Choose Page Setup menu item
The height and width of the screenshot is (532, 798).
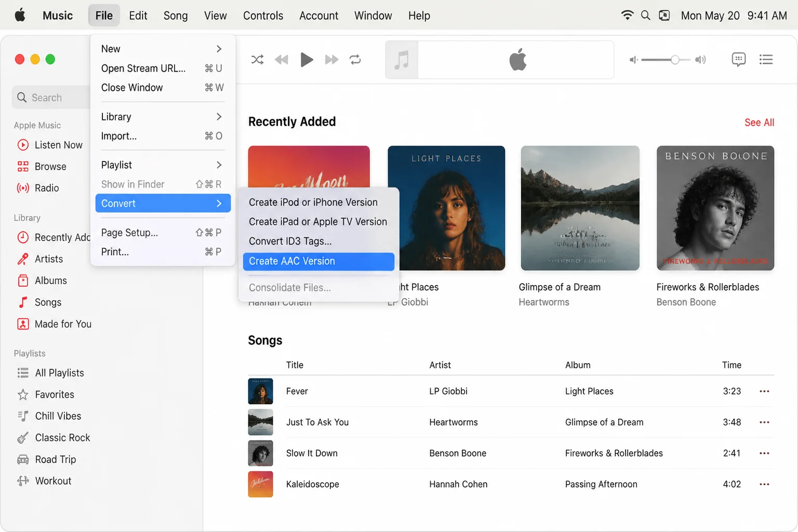[x=163, y=233]
